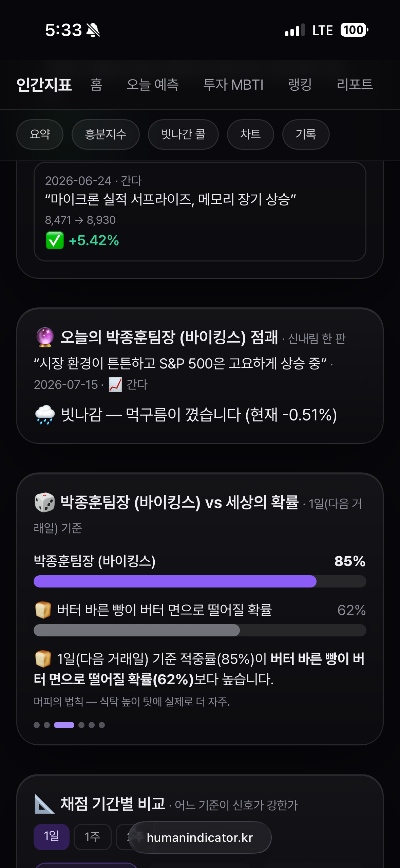Tap the last carousel pagination dot
Screen dimensions: 400x868
click(102, 725)
